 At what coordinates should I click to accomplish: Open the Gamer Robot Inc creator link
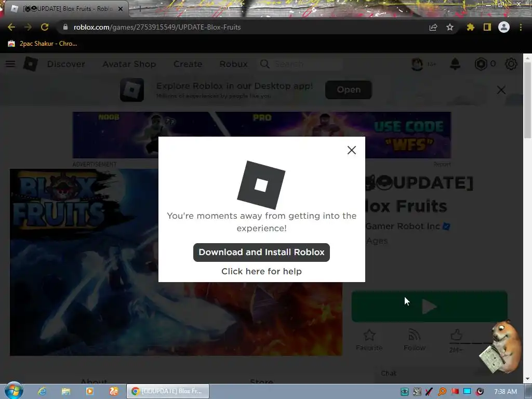tap(403, 226)
